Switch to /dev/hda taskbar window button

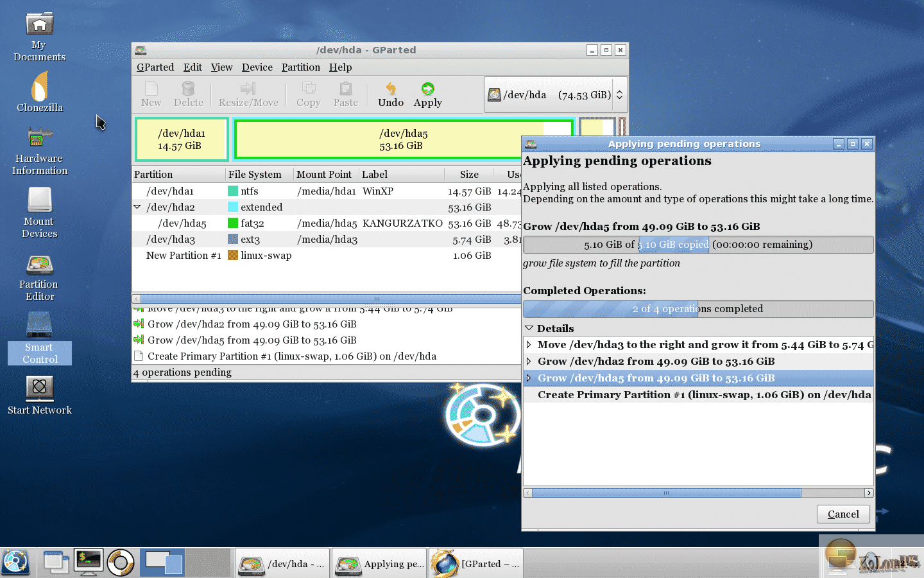pyautogui.click(x=282, y=563)
